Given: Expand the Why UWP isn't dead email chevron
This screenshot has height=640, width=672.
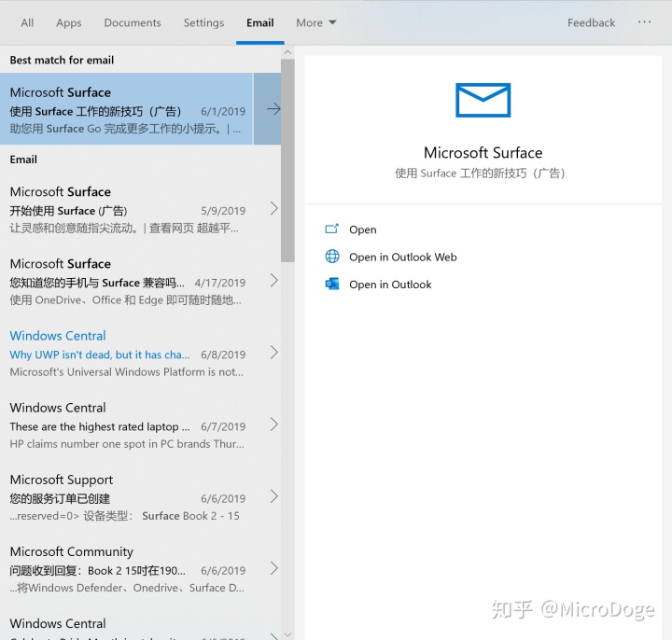Looking at the screenshot, I should 274,352.
